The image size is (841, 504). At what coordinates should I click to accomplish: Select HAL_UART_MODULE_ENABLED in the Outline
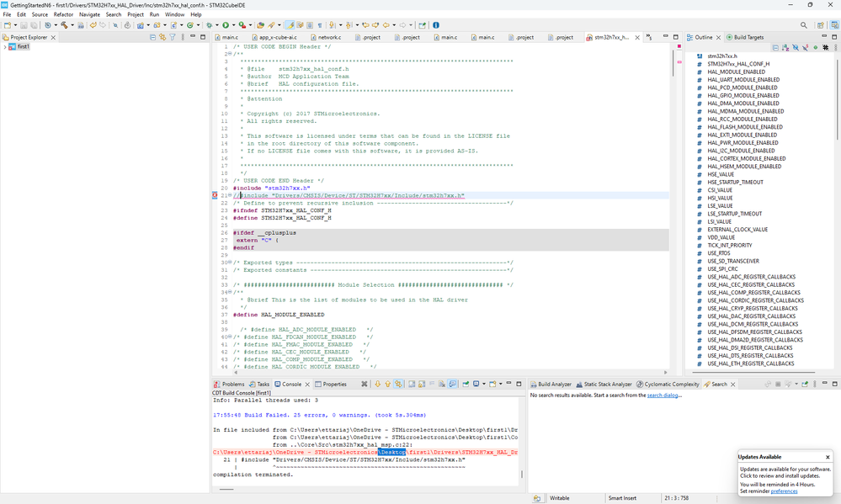point(743,79)
